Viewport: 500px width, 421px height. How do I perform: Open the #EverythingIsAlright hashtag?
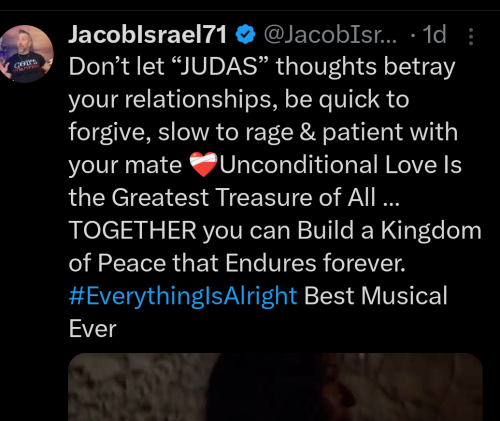[183, 296]
